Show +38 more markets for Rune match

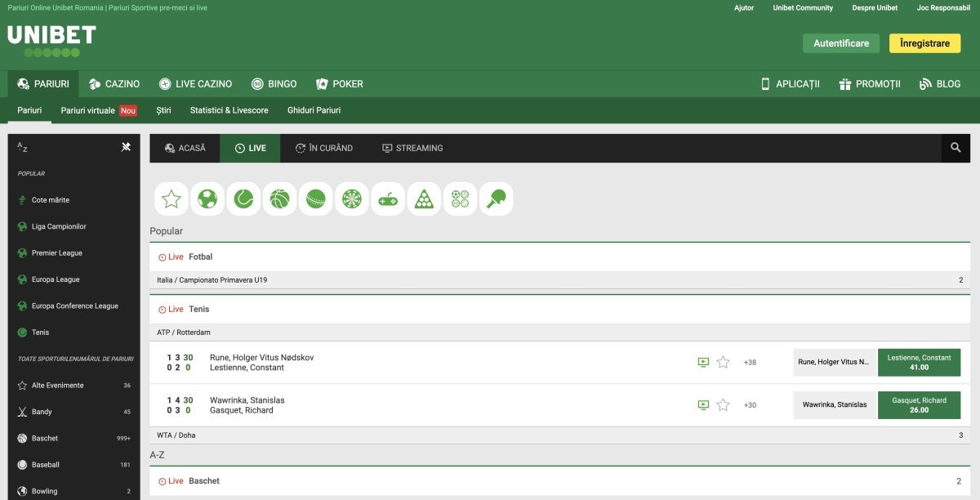[750, 362]
